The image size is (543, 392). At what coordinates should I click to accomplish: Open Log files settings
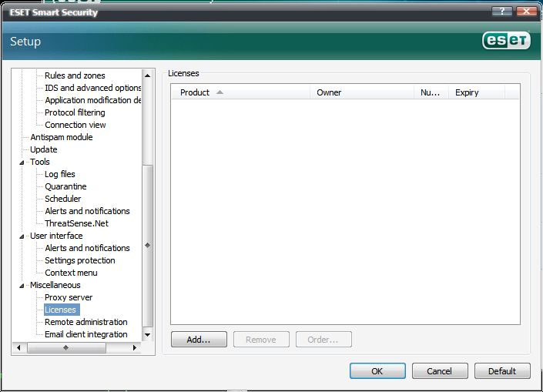tap(60, 174)
